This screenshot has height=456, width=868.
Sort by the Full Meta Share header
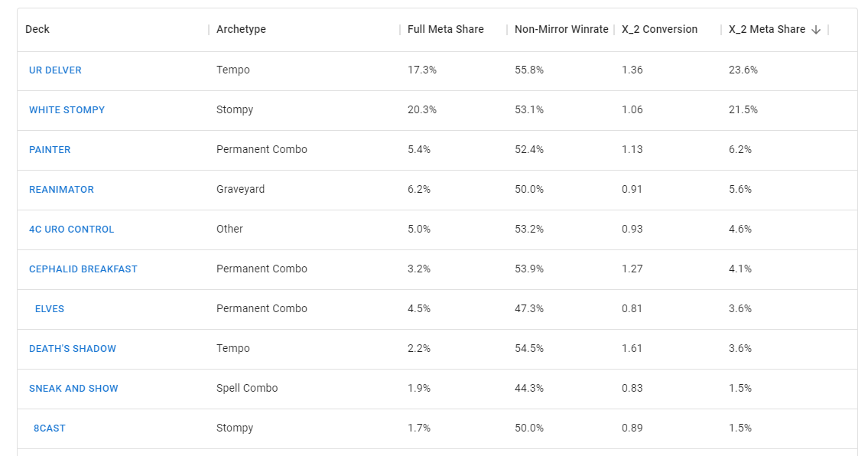[x=446, y=29]
